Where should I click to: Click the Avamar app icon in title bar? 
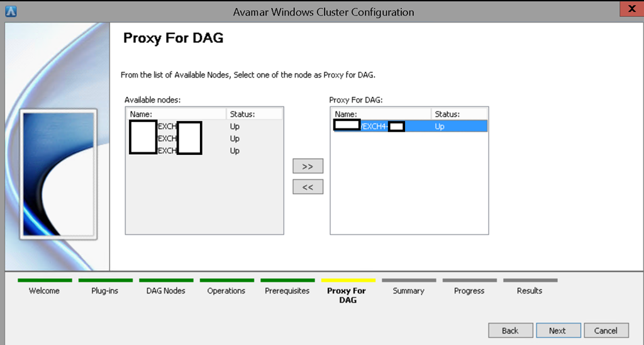point(11,11)
